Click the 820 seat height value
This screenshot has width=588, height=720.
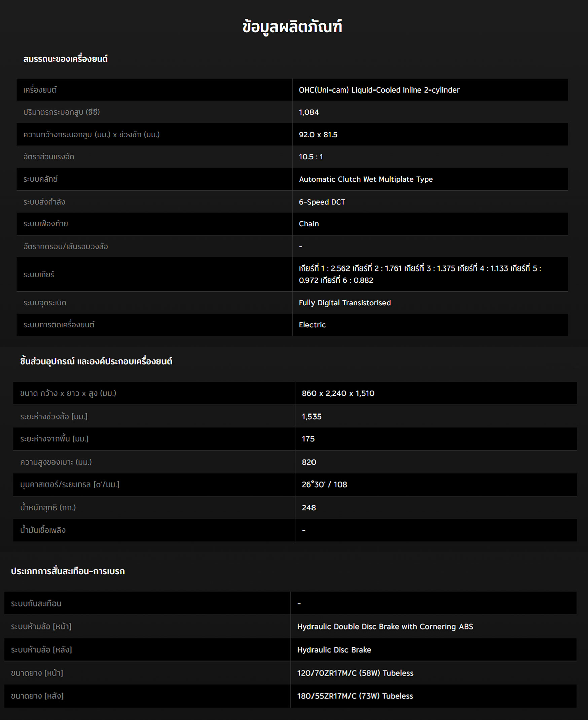308,462
